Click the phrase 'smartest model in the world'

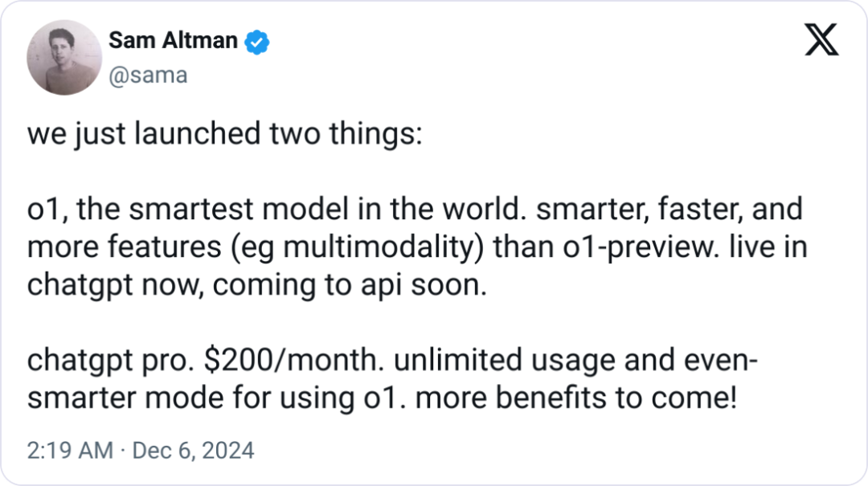tap(326, 209)
